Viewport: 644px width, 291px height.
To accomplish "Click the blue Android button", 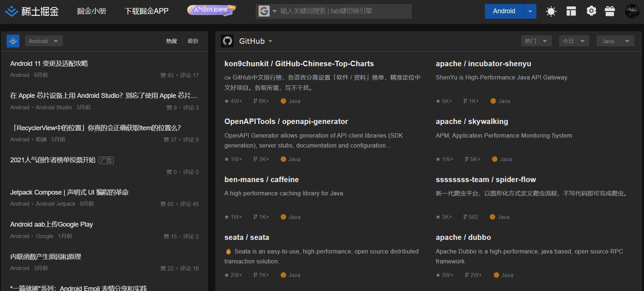I will click(504, 11).
